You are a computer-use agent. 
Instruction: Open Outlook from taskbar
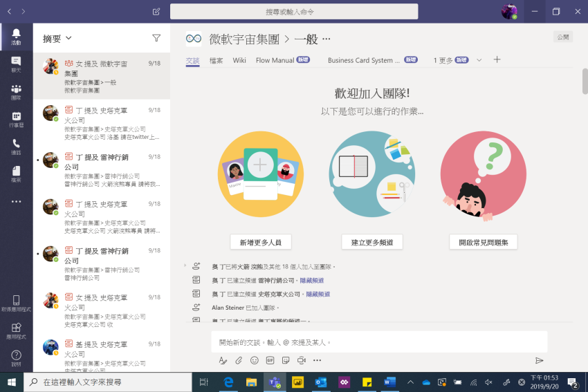(x=320, y=382)
